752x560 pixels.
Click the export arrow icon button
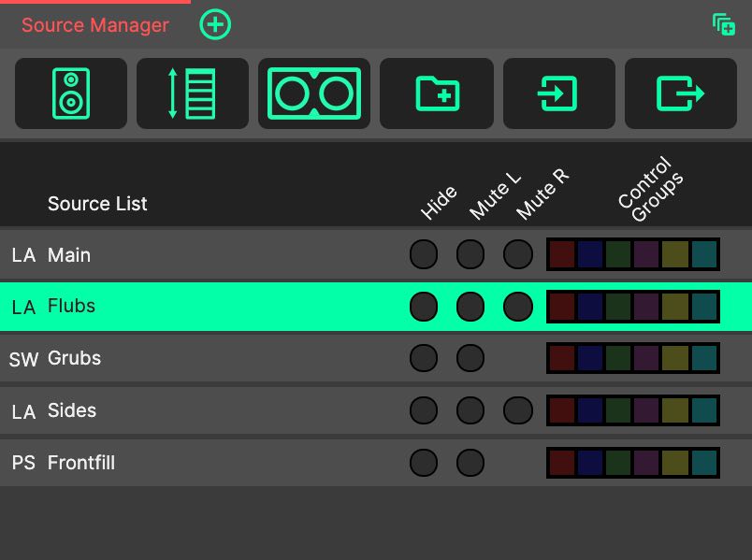[x=681, y=93]
